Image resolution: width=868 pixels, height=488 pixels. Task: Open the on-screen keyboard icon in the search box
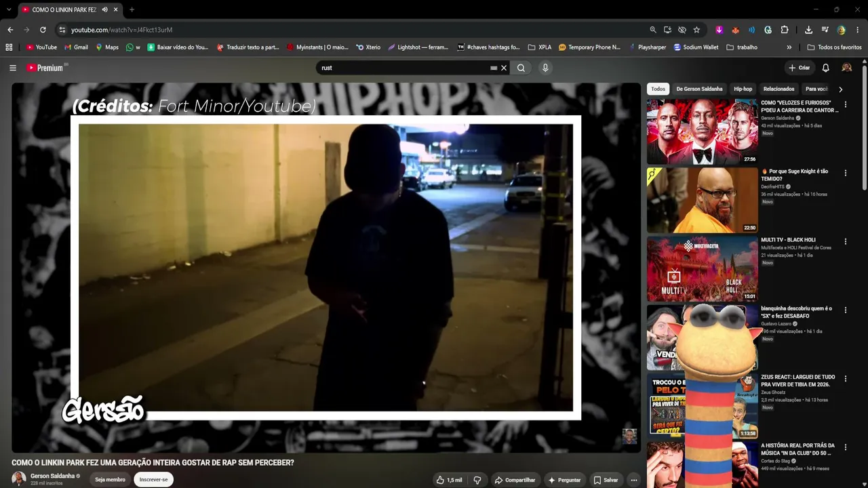tap(494, 68)
